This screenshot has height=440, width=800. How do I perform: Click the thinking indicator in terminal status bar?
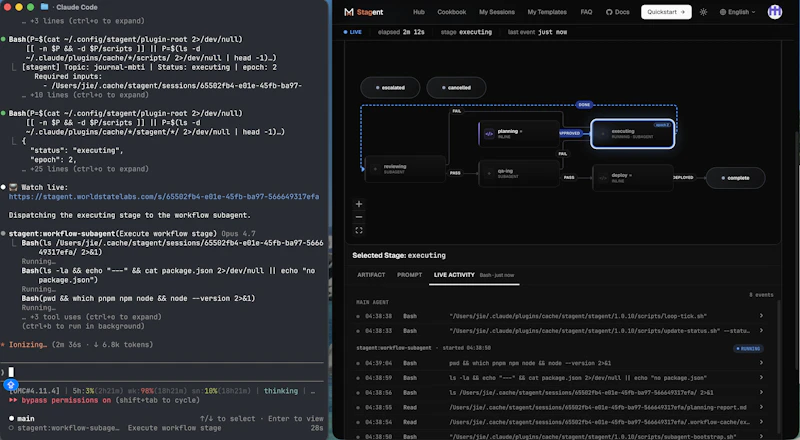[281, 391]
